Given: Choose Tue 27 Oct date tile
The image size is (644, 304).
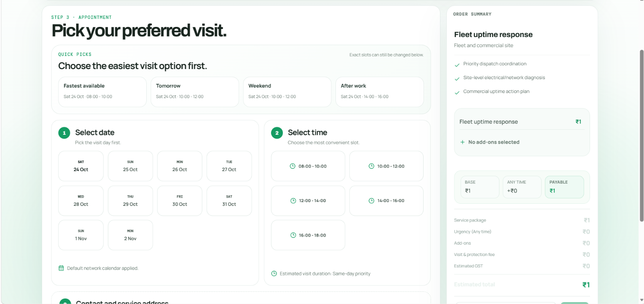Looking at the screenshot, I should [x=229, y=166].
